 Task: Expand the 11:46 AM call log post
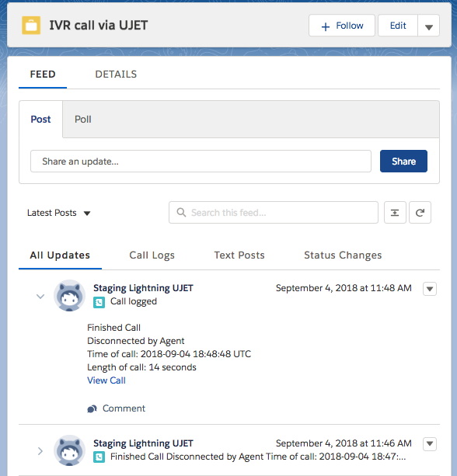(40, 451)
